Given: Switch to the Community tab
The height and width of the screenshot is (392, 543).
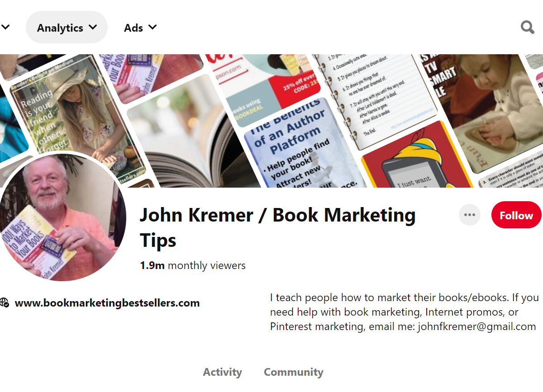Looking at the screenshot, I should [x=294, y=372].
